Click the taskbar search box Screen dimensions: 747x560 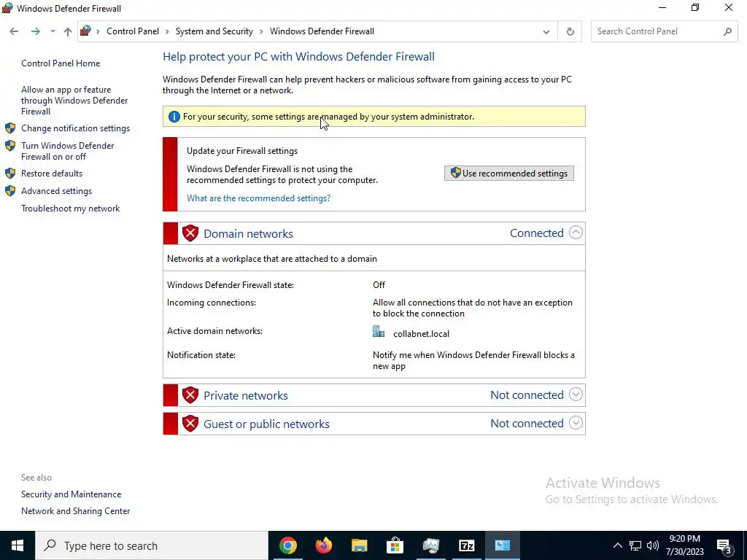(x=152, y=545)
